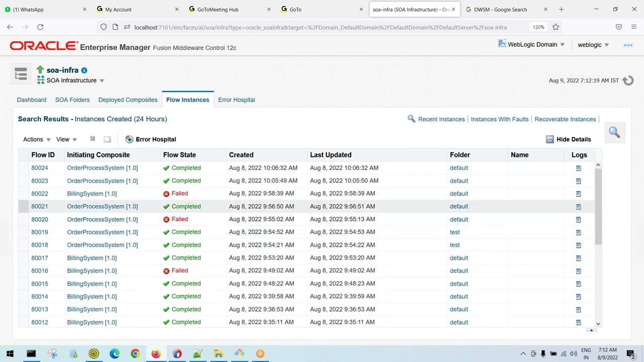Click the detach table icon in toolbar

click(107, 139)
